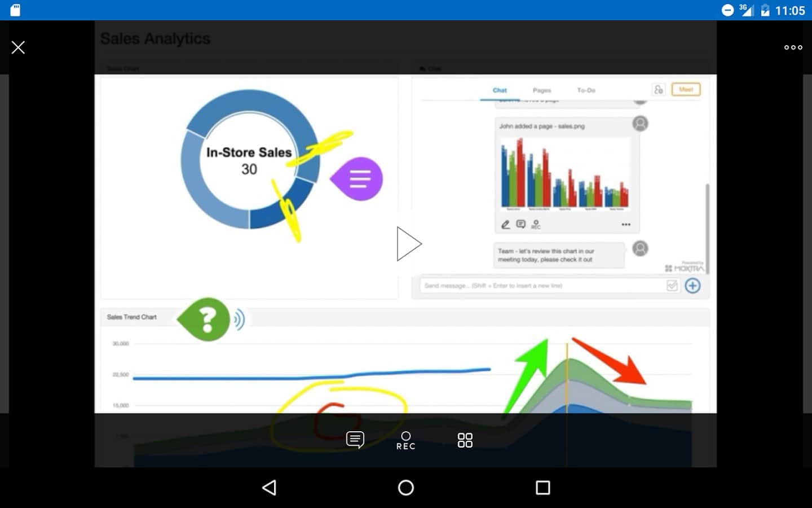The height and width of the screenshot is (508, 812).
Task: Click the chat panel vertical scrollbar
Action: [707, 226]
